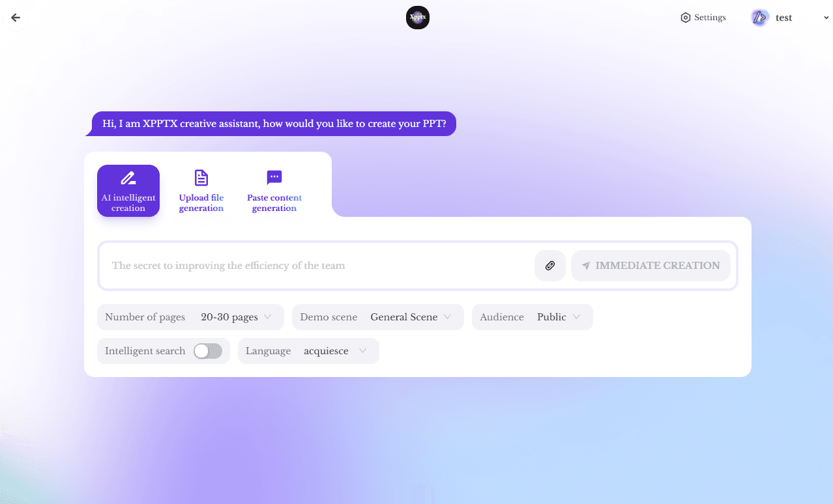Click the paperclip attachment icon
Screen dimensions: 833x504
pos(550,266)
